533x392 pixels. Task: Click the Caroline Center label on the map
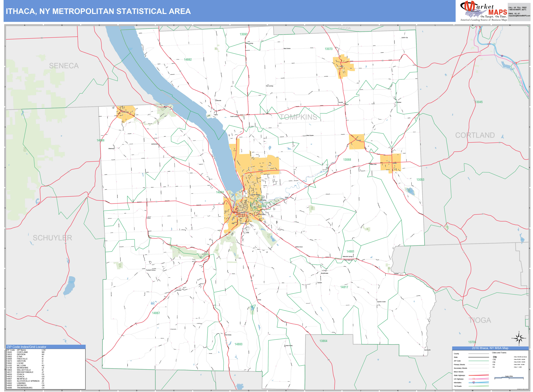coord(381,302)
